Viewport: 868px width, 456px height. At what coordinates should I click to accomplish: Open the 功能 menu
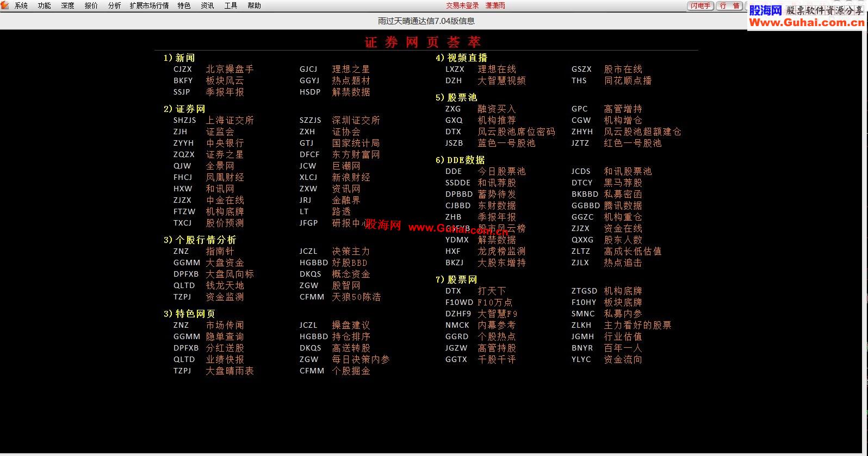coord(45,5)
